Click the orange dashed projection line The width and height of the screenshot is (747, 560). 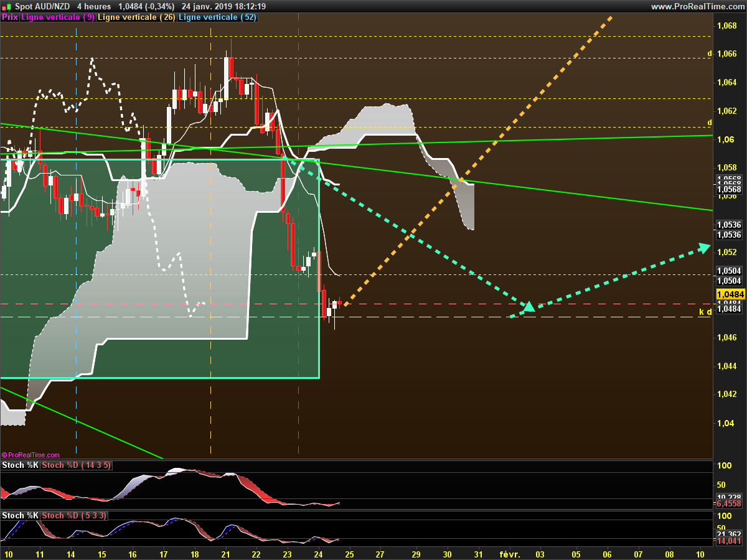(478, 159)
